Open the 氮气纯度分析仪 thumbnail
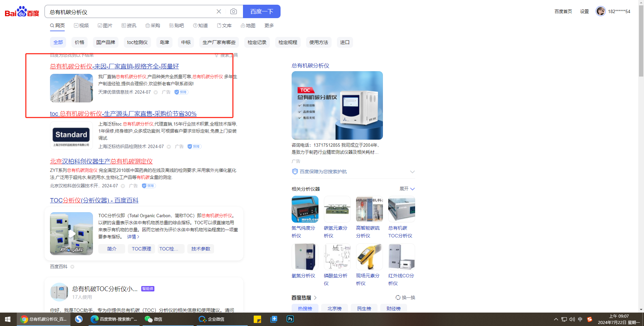 click(305, 209)
